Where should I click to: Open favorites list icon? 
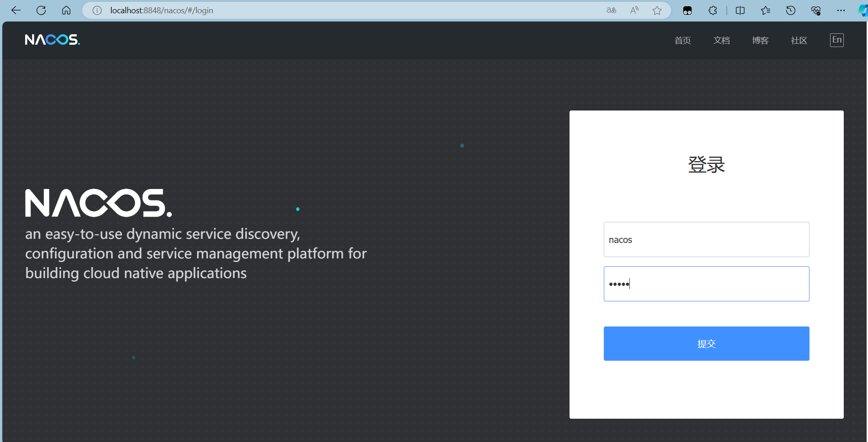point(766,11)
